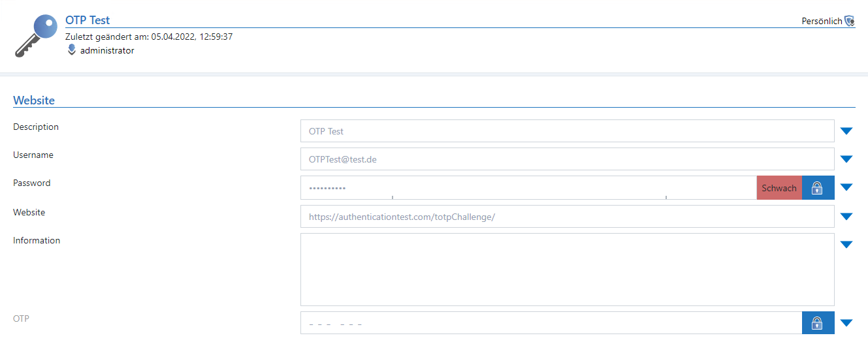The width and height of the screenshot is (868, 342).
Task: Click the masked Password input field
Action: pyautogui.click(x=528, y=188)
